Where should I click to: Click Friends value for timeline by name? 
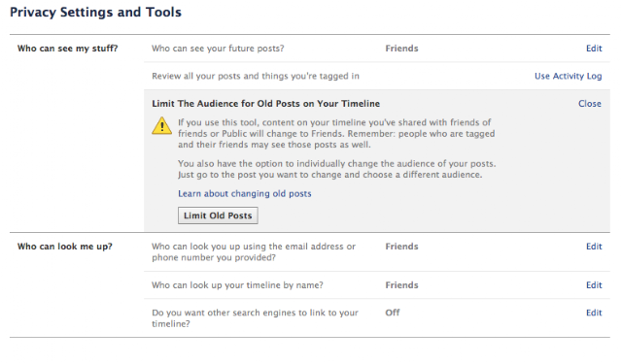click(401, 285)
